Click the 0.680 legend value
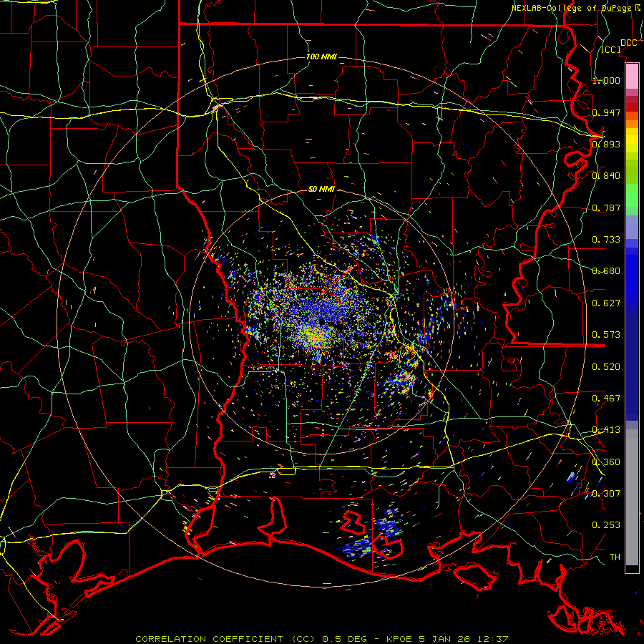The image size is (644, 644). click(606, 271)
